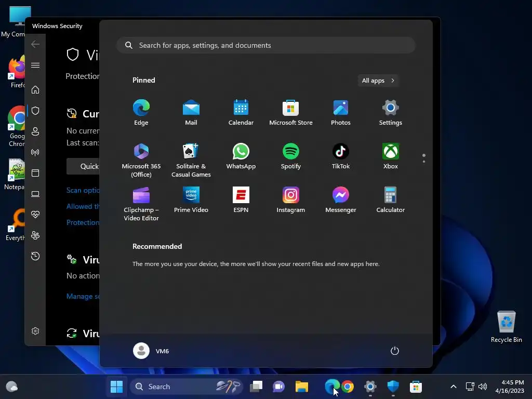The height and width of the screenshot is (399, 532).
Task: Launch Spotify from pinned apps
Action: [x=291, y=156]
